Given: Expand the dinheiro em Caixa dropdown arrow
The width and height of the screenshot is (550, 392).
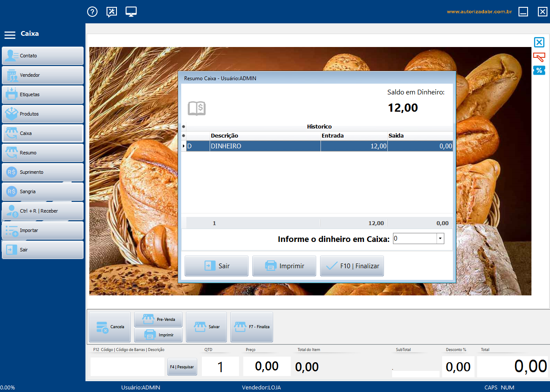Looking at the screenshot, I should tap(440, 238).
